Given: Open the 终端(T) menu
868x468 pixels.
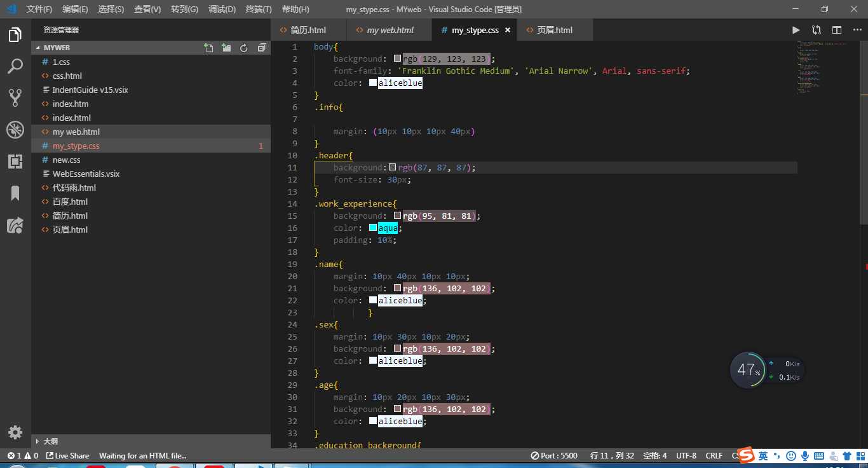Looking at the screenshot, I should 258,9.
